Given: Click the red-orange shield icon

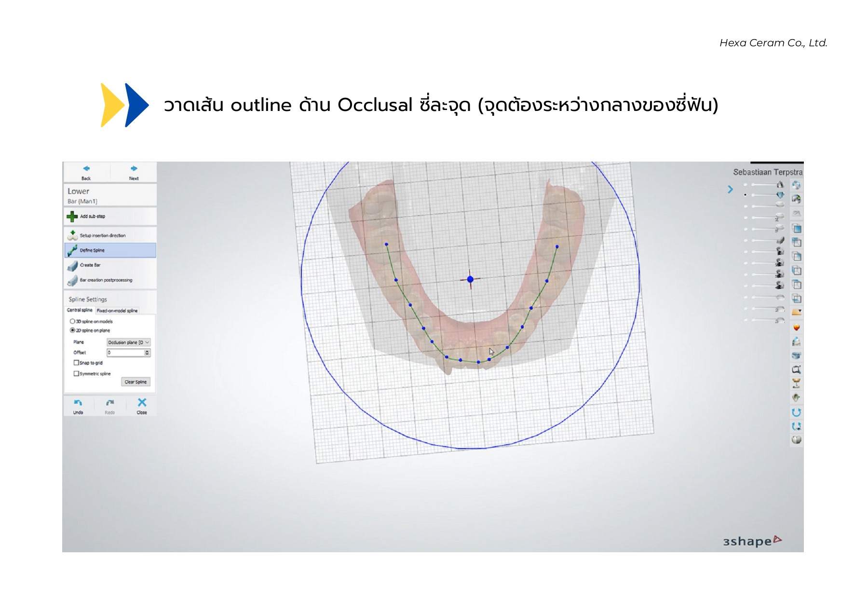Looking at the screenshot, I should click(x=797, y=327).
